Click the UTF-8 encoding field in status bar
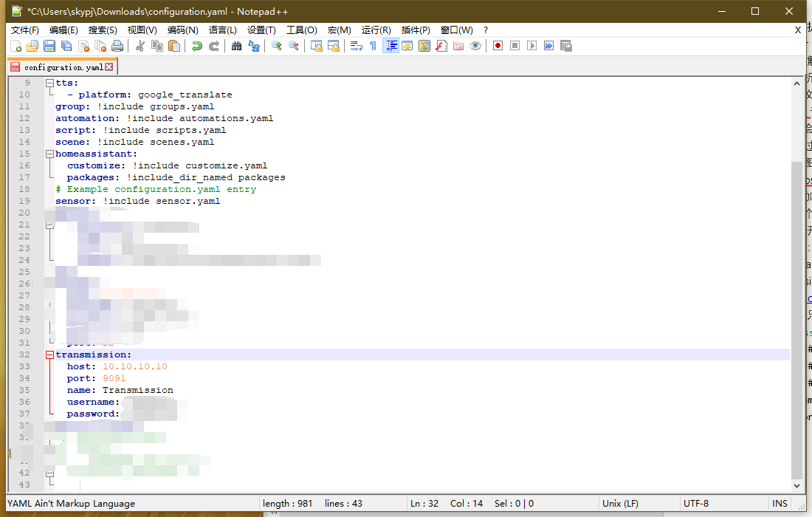Image resolution: width=812 pixels, height=517 pixels. point(696,503)
